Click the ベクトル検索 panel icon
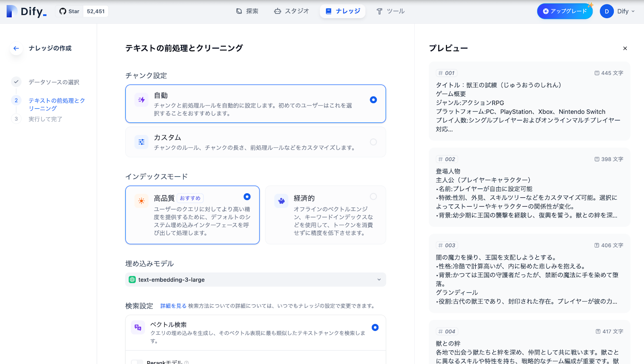The width and height of the screenshot is (644, 364). pos(138,328)
